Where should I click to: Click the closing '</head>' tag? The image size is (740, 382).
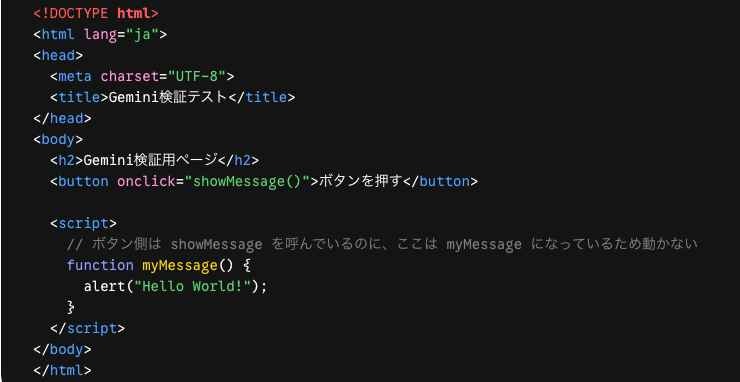62,118
